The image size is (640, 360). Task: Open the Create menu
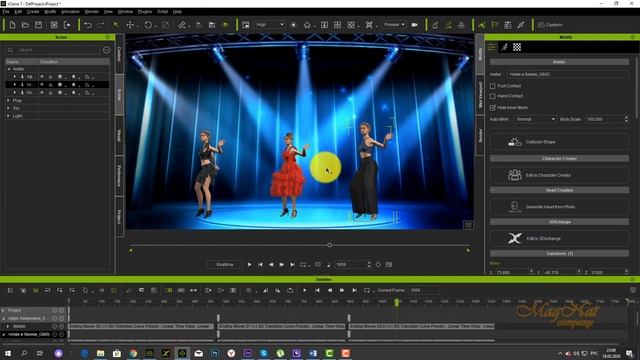(33, 12)
